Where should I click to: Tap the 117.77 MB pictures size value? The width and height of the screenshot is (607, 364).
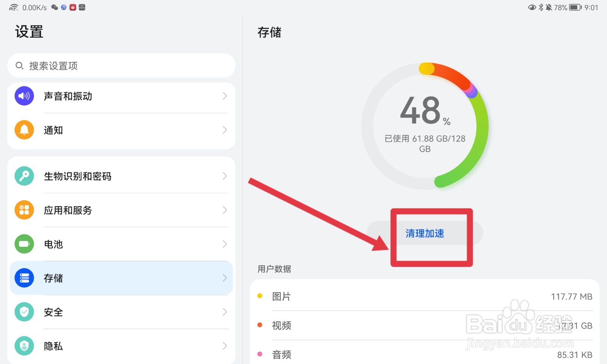[571, 297]
